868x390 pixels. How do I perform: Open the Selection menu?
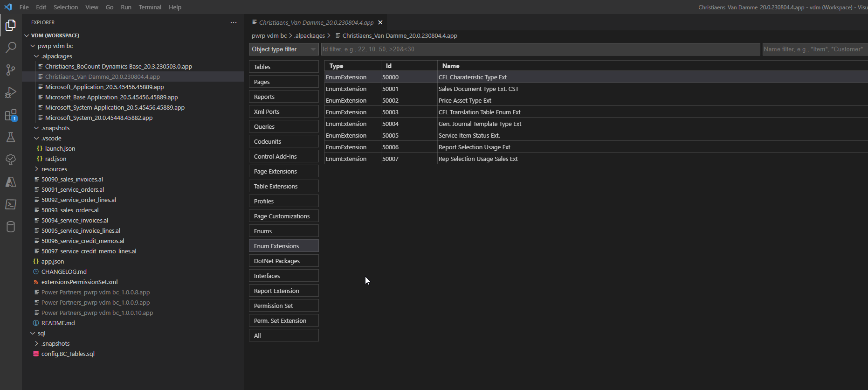click(66, 7)
